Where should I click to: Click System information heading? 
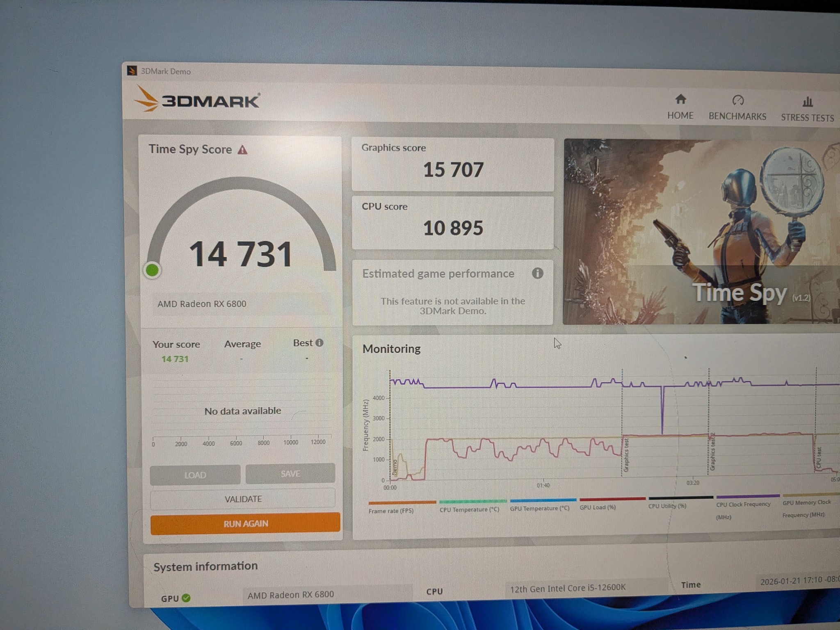[205, 566]
